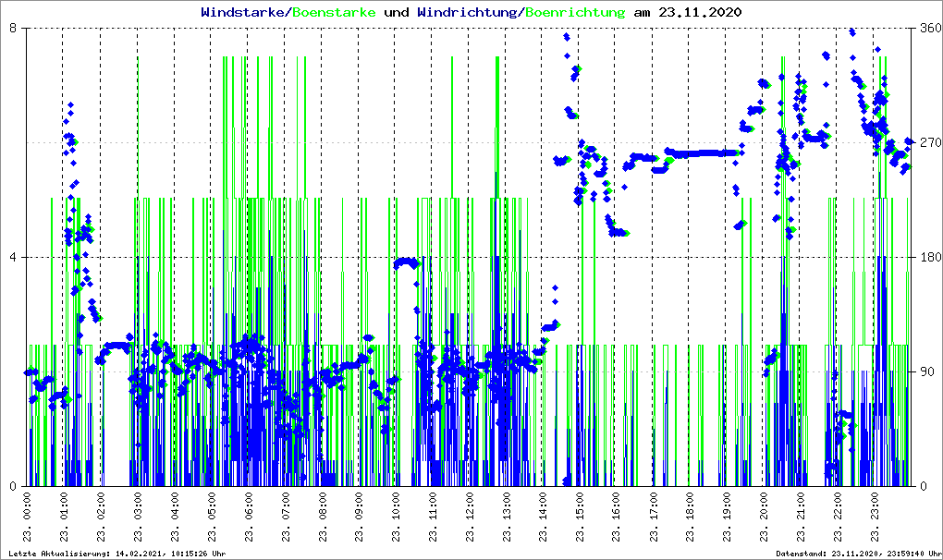Screen dimensions: 943x560
Task: Click the 8 label on the left axis
Action: (x=13, y=29)
